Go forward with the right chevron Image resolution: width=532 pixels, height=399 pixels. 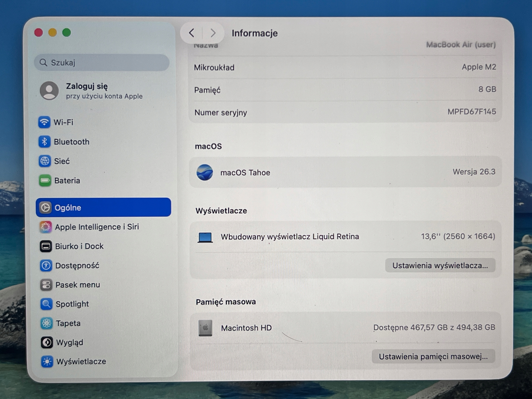point(213,33)
